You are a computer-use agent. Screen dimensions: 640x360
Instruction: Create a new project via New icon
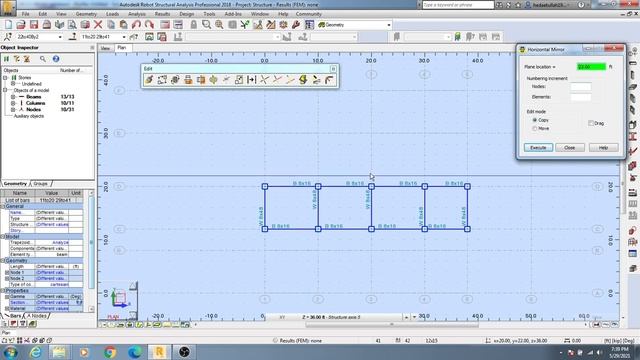point(9,25)
